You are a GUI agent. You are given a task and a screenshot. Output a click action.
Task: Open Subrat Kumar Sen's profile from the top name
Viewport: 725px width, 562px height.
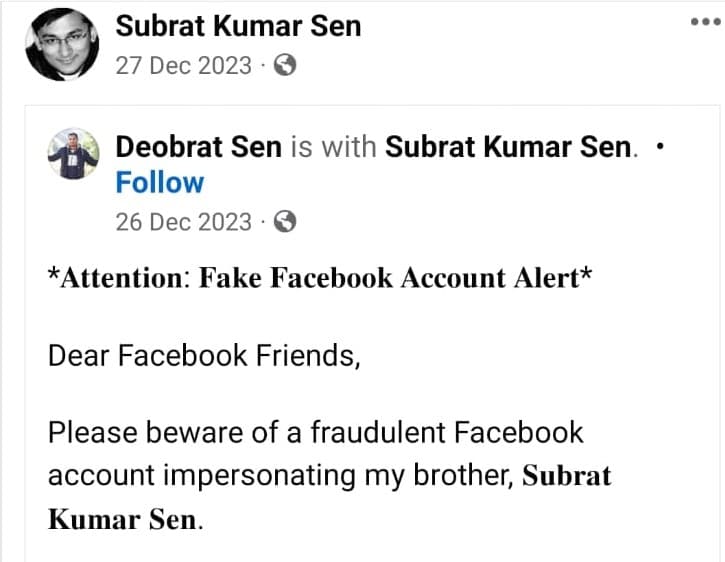coord(238,25)
